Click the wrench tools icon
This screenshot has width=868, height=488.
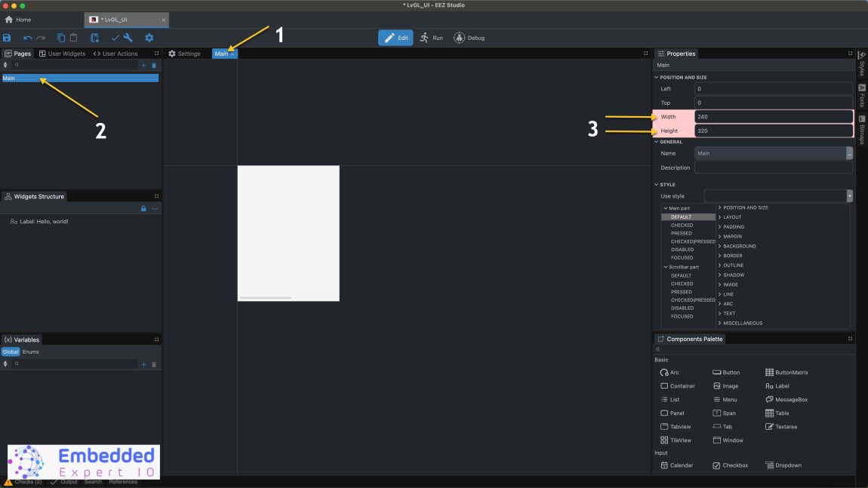pos(128,37)
